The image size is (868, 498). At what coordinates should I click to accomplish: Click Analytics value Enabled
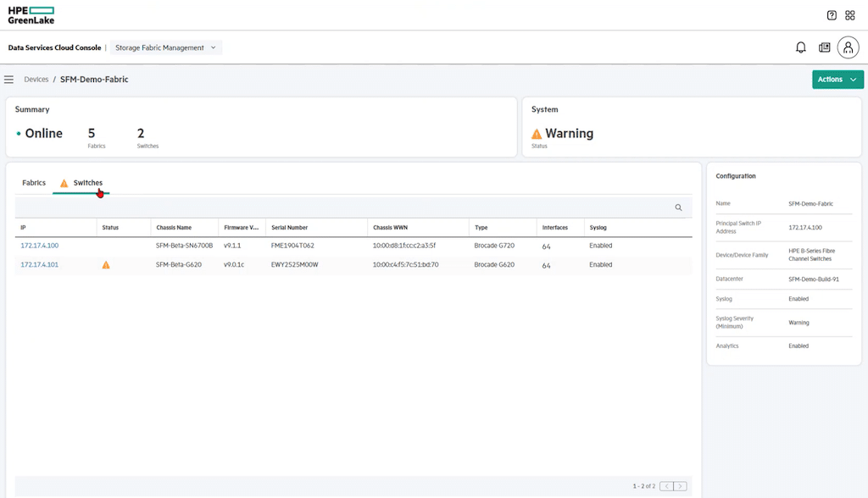point(798,346)
